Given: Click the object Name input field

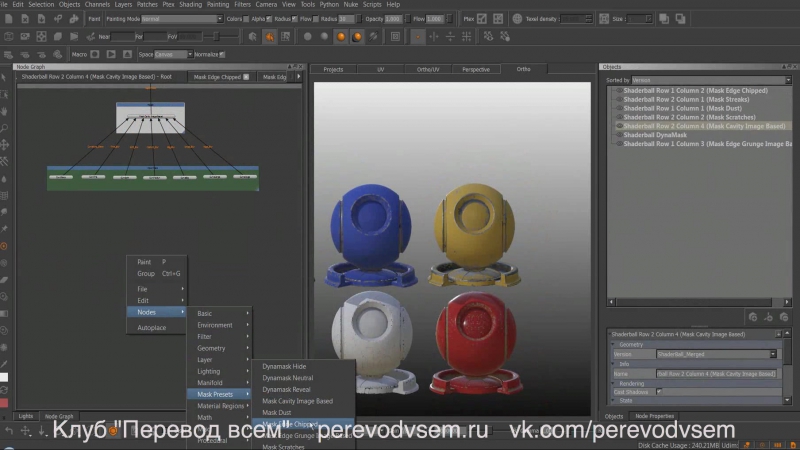Looking at the screenshot, I should (716, 374).
